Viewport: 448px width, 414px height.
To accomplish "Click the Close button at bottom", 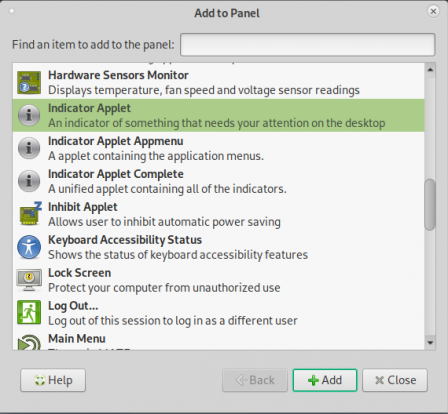I will [x=395, y=380].
